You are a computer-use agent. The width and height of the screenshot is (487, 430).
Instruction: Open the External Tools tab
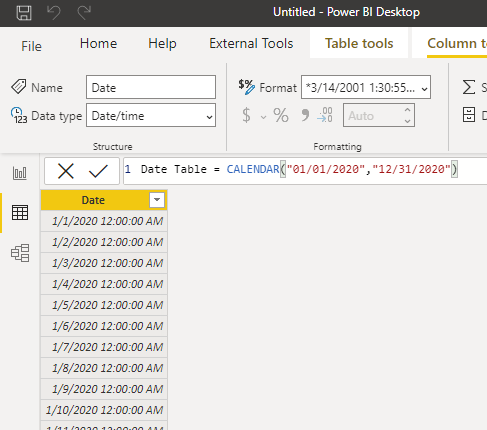click(251, 44)
